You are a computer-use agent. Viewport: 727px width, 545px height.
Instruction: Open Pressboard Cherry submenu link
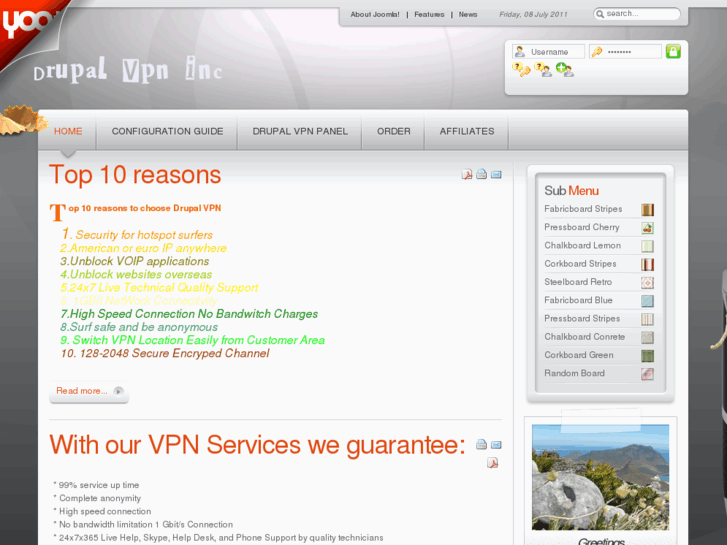(581, 227)
